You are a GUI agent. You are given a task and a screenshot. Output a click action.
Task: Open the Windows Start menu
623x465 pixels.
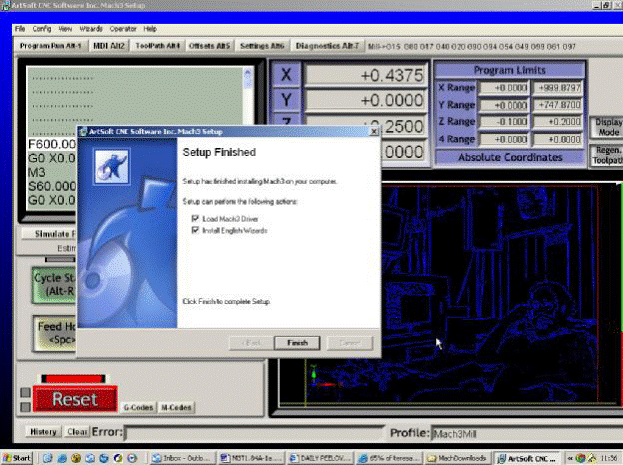coord(16,458)
